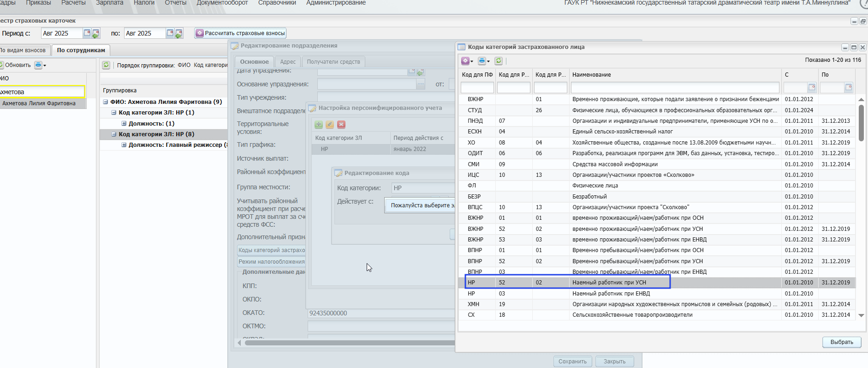Click the 'Период с' date field
868x368 pixels.
click(62, 33)
